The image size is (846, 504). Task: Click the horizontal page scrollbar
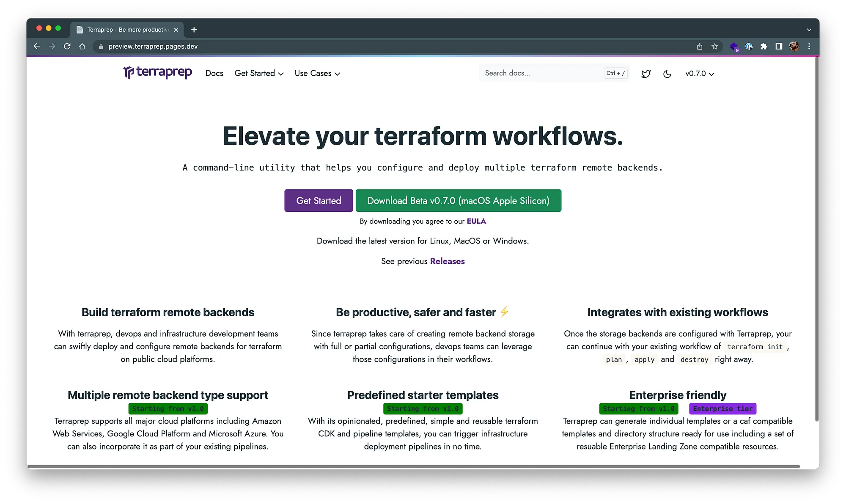click(x=413, y=466)
